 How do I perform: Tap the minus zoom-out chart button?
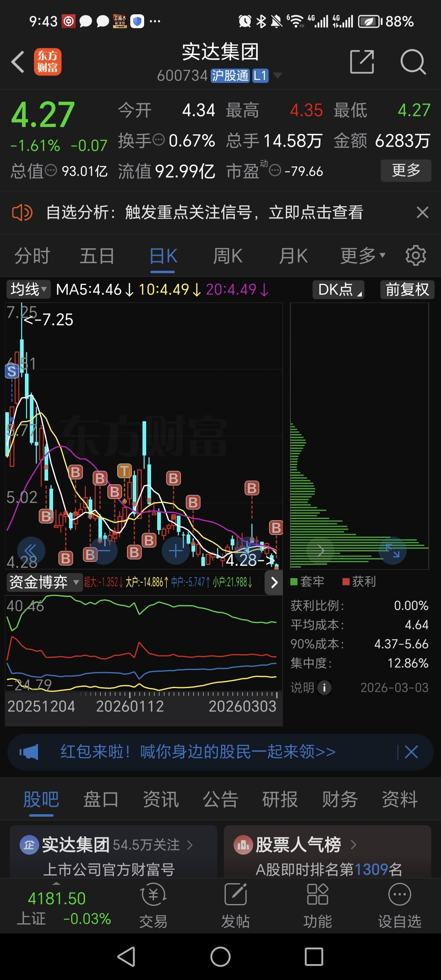click(104, 551)
